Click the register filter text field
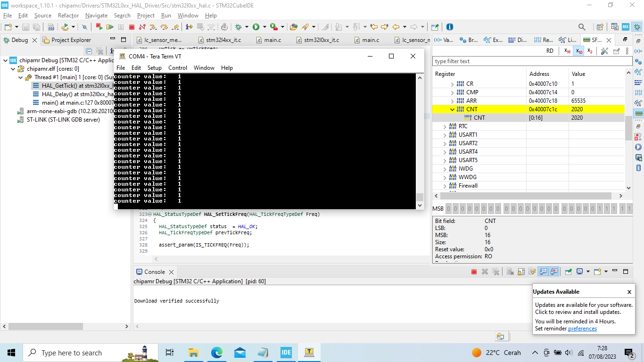644x362 pixels. point(532,61)
